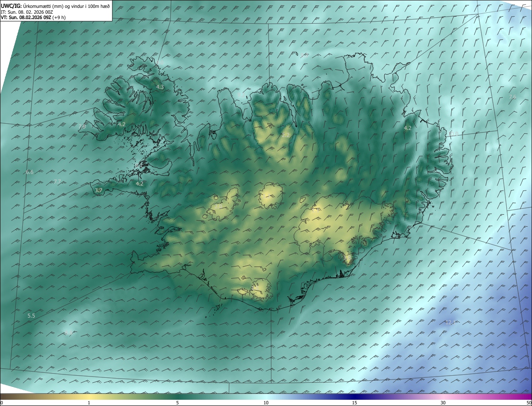Click the 10 tick on the color scale
This screenshot has width=532, height=406.
[x=266, y=403]
